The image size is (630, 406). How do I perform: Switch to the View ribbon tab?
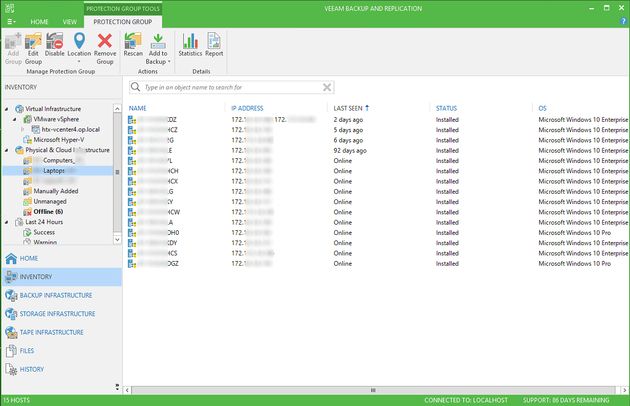tap(70, 22)
